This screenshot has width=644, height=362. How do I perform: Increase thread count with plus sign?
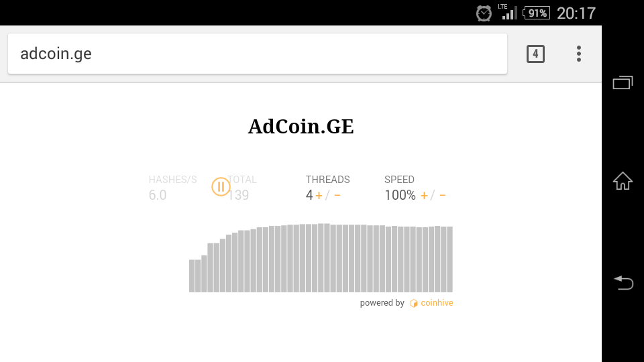point(319,196)
